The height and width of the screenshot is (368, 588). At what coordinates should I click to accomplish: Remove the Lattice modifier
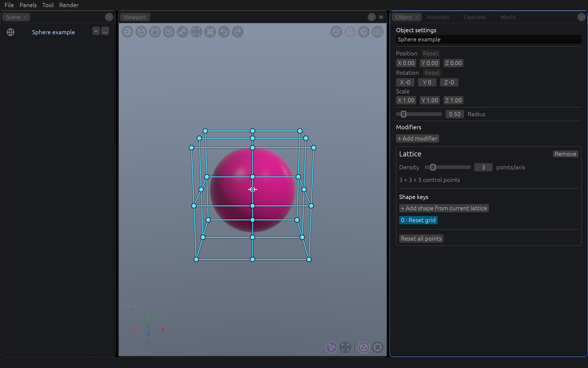click(565, 154)
